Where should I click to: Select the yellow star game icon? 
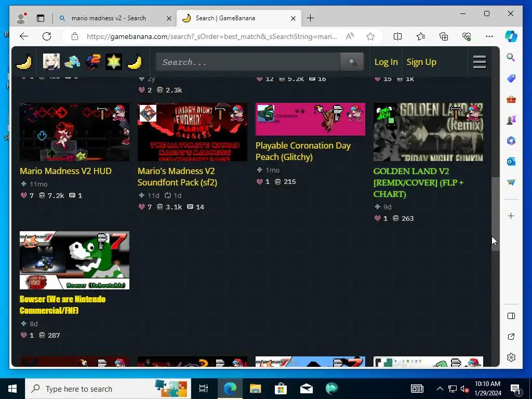coord(114,62)
